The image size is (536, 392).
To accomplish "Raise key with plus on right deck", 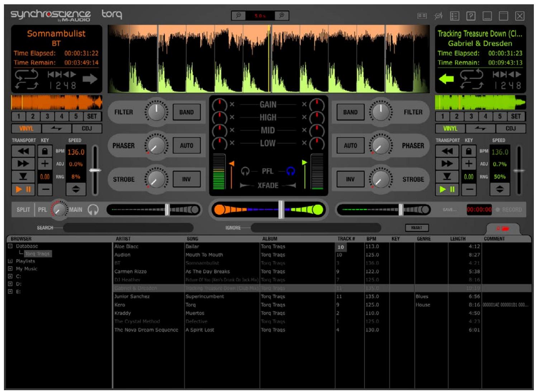I will click(x=469, y=164).
